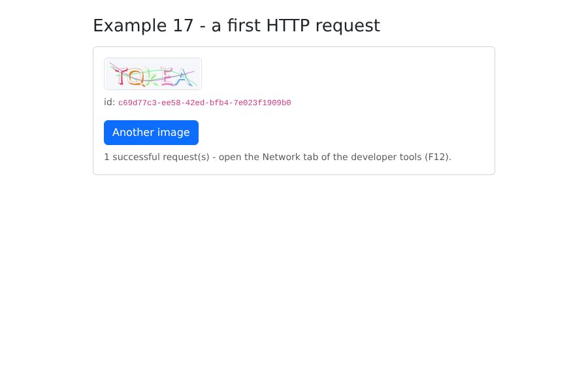
Task: Click the words developer tools in status
Action: [386, 157]
